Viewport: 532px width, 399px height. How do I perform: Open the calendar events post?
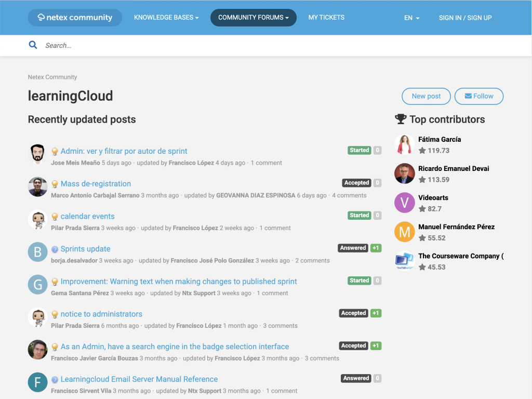click(87, 216)
